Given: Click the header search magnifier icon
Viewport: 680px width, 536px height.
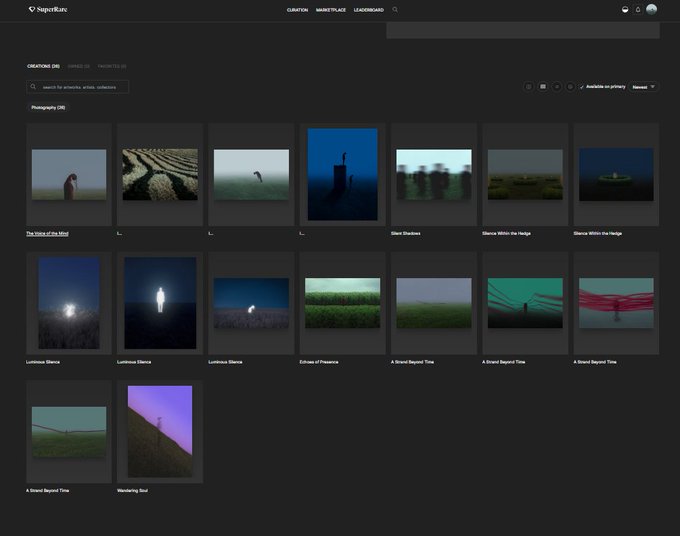Looking at the screenshot, I should 395,10.
